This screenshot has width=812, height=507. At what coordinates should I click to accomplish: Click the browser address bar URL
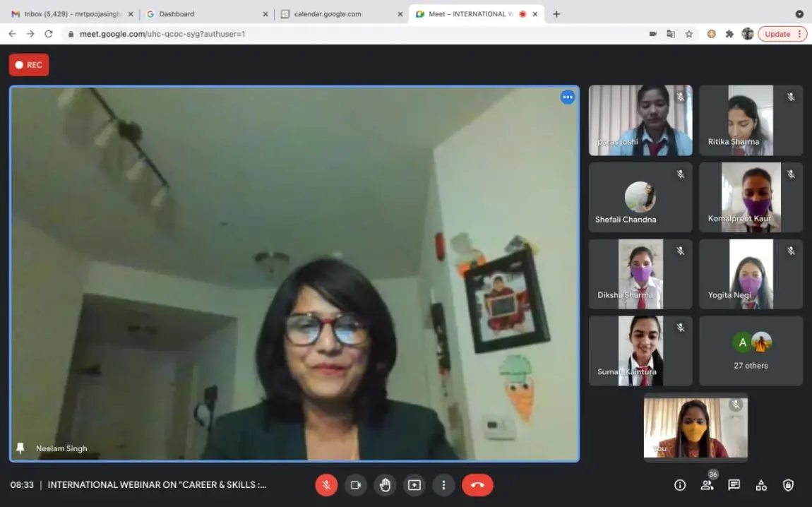point(162,34)
